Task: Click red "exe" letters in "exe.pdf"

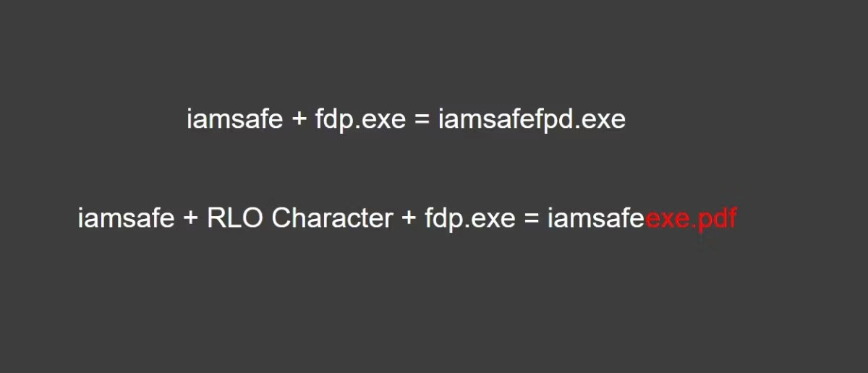Action: click(x=664, y=218)
